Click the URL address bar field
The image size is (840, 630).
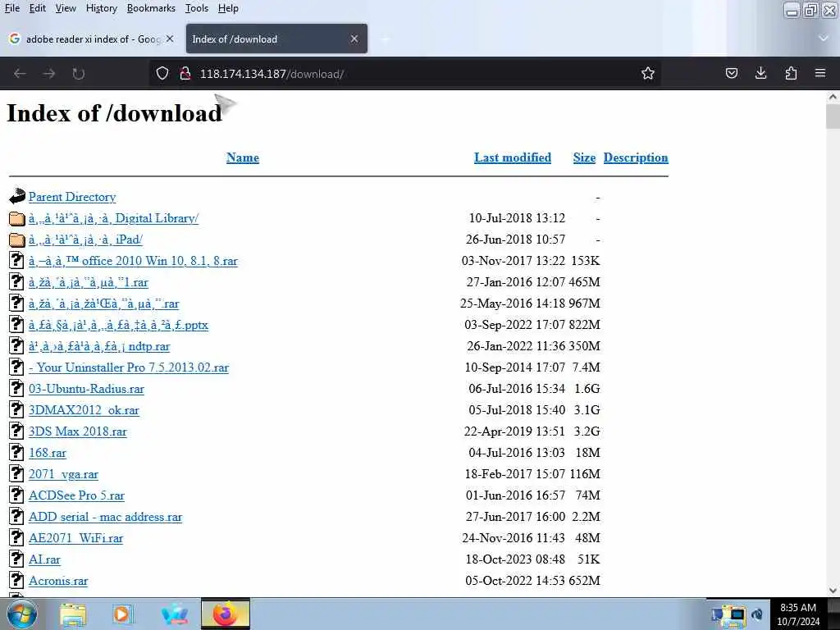pos(407,73)
